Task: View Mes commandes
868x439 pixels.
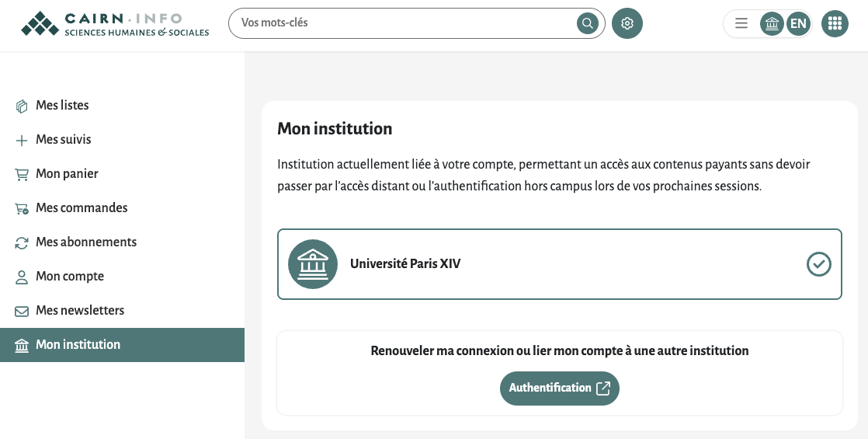Action: pyautogui.click(x=122, y=208)
